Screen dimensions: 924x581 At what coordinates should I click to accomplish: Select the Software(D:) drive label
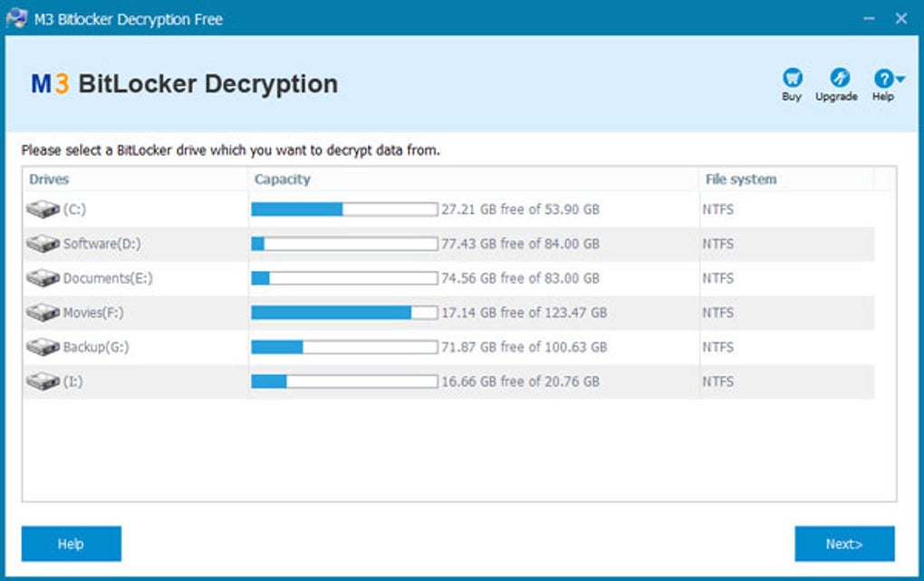coord(102,244)
